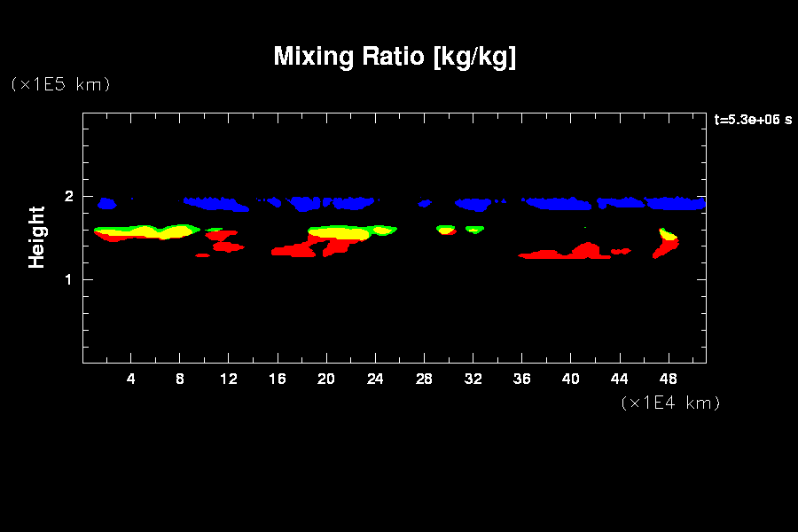Select x-axis tick label "40"
This screenshot has width=798, height=532.
(571, 379)
